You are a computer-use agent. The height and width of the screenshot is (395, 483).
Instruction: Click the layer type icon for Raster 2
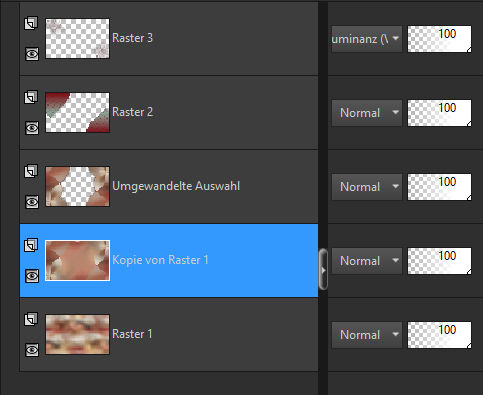31,97
